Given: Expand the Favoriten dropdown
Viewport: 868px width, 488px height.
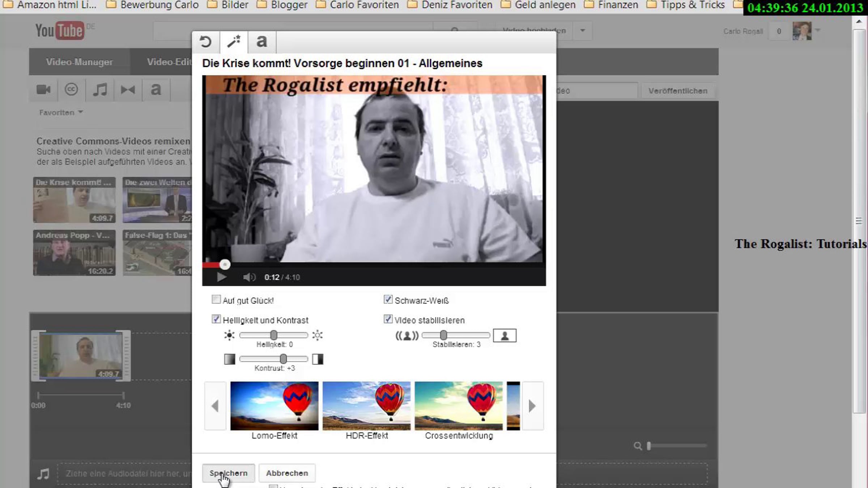Looking at the screenshot, I should click(x=61, y=112).
